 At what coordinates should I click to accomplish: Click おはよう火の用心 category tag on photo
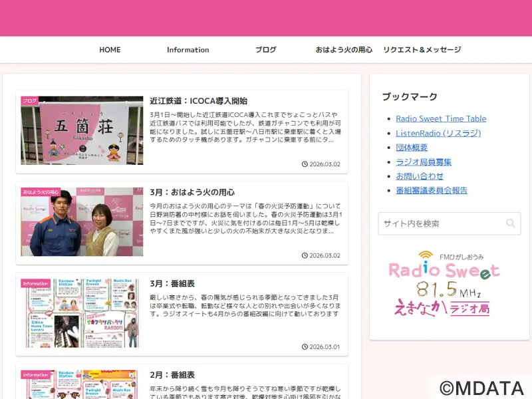[41, 192]
